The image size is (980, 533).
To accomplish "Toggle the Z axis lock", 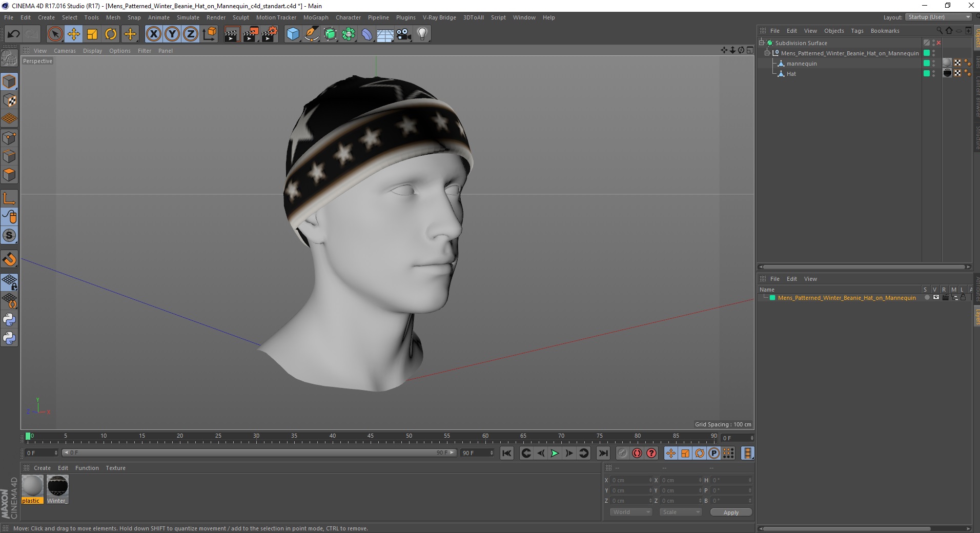I will 191,34.
